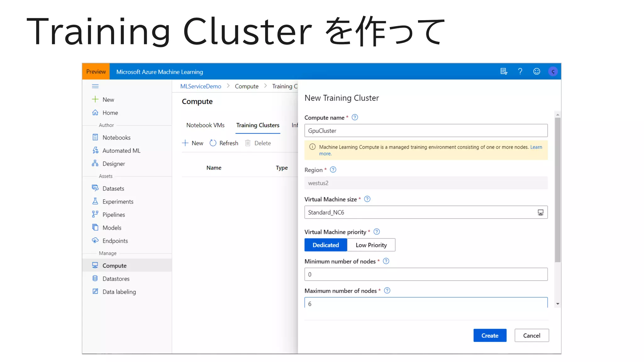Open VM size picker icon in Standard_NC6 field

click(541, 212)
